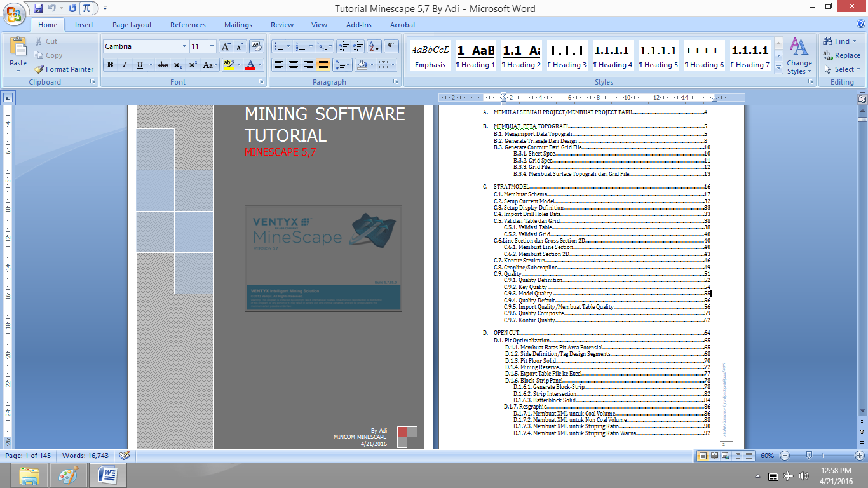Click the Find binoculars button
Screen dimensions: 868x488
pos(840,41)
